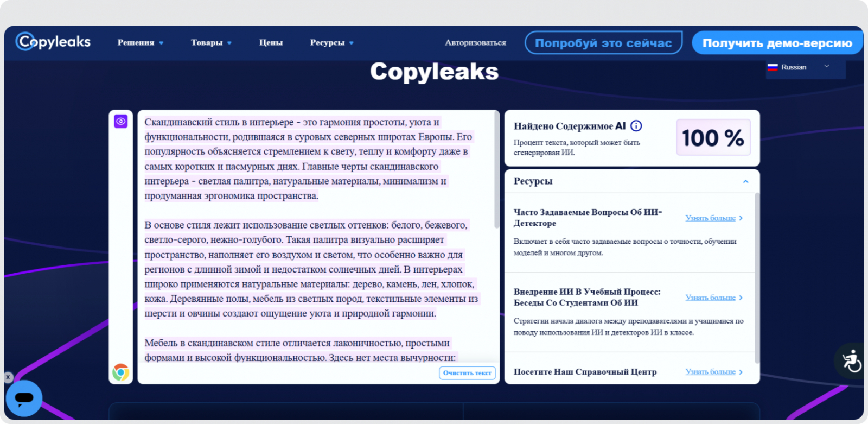Click the Найдено Содержимое AI heading
This screenshot has width=868, height=424.
(x=570, y=126)
